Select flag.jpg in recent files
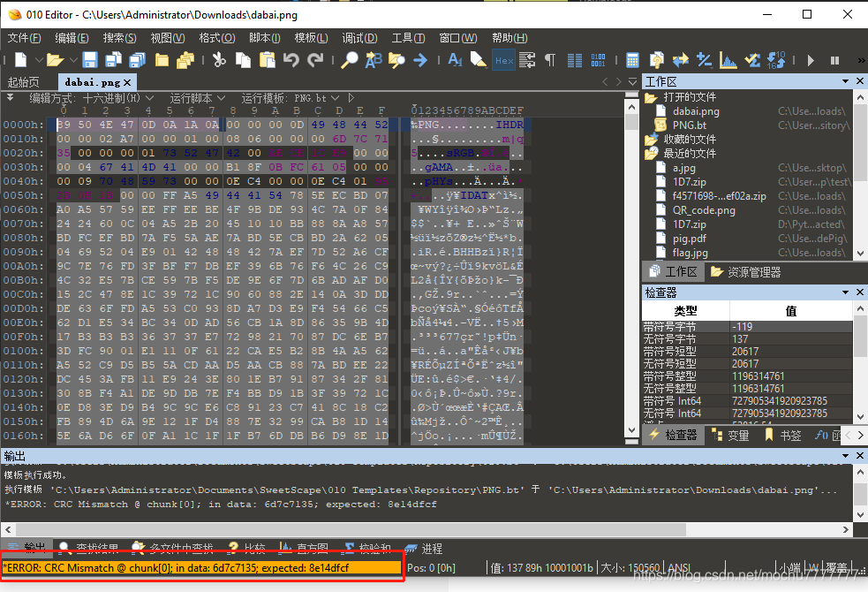Image resolution: width=868 pixels, height=592 pixels. point(690,253)
